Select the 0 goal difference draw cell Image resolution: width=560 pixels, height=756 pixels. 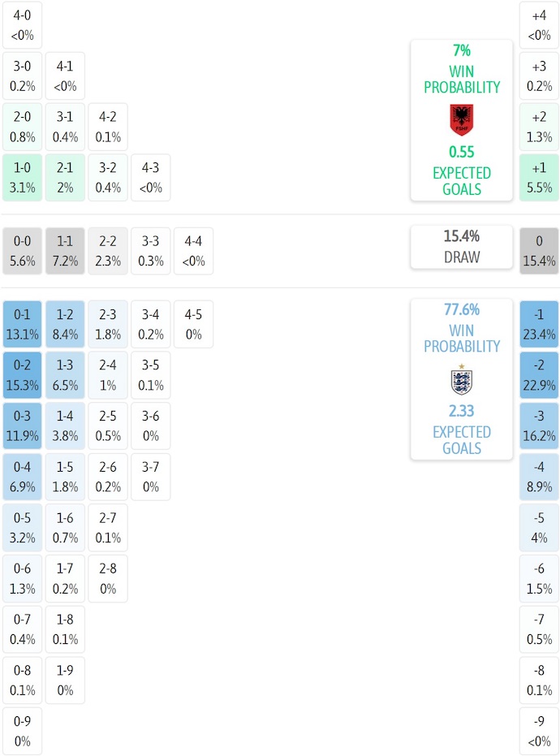tap(539, 251)
